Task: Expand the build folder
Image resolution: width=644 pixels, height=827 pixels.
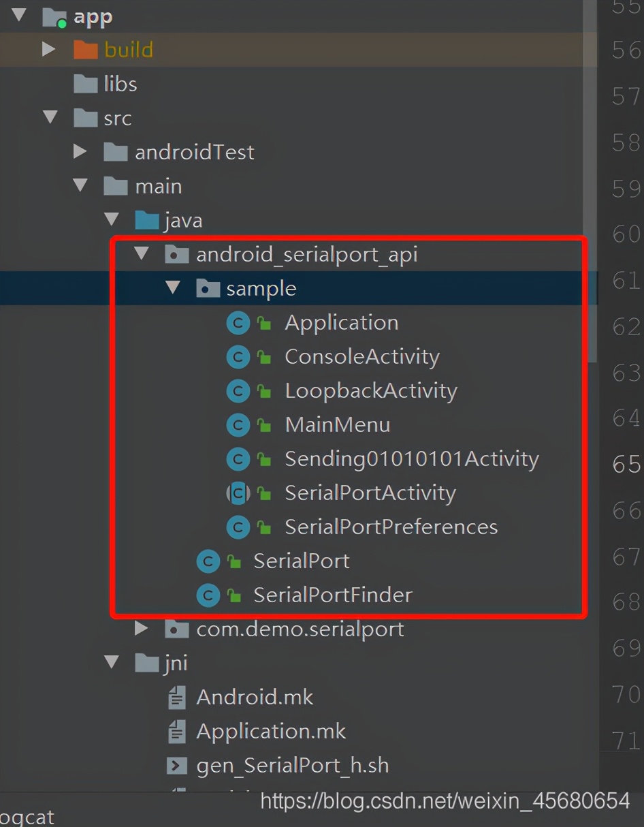Action: [48, 49]
